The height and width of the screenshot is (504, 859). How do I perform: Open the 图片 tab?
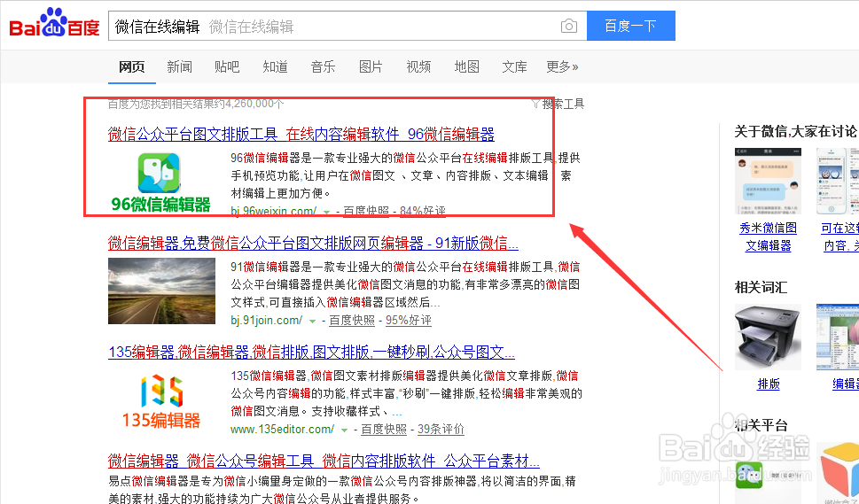[x=371, y=66]
